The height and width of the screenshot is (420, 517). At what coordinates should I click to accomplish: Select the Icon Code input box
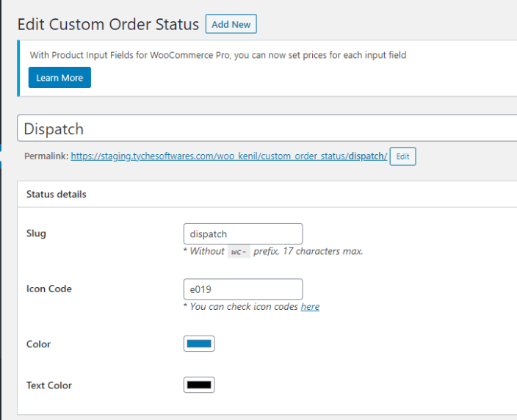click(242, 289)
